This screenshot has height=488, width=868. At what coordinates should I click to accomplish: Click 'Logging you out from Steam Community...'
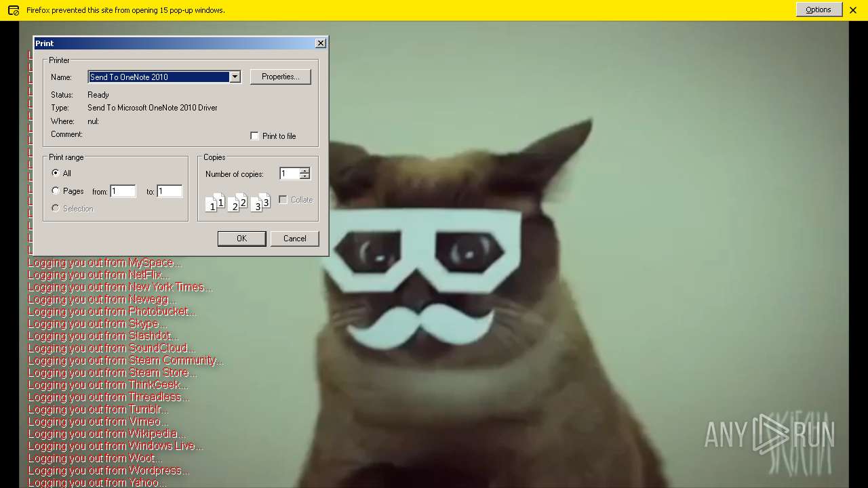pos(125,360)
